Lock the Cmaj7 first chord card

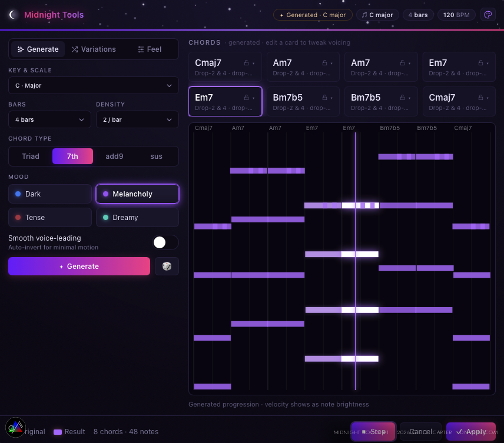coord(246,63)
